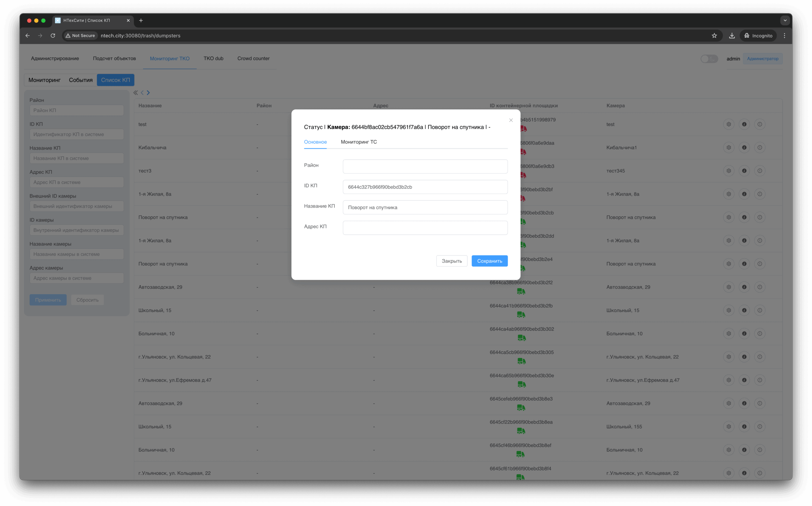Screen dimensions: 812x506
Task: Click the Сохранить button
Action: [x=489, y=261]
